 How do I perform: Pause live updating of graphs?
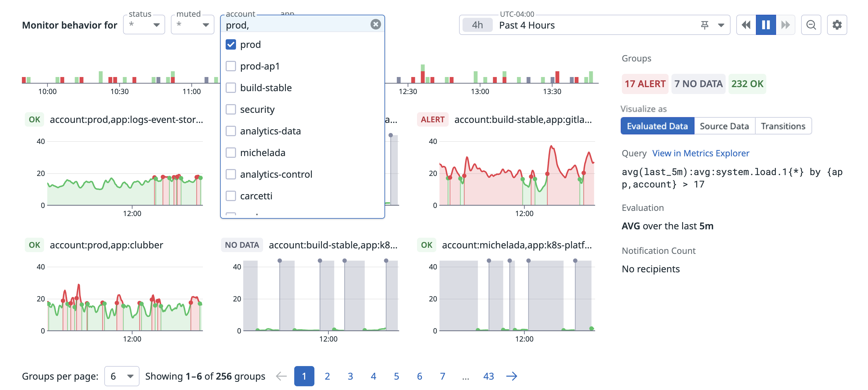pyautogui.click(x=766, y=25)
